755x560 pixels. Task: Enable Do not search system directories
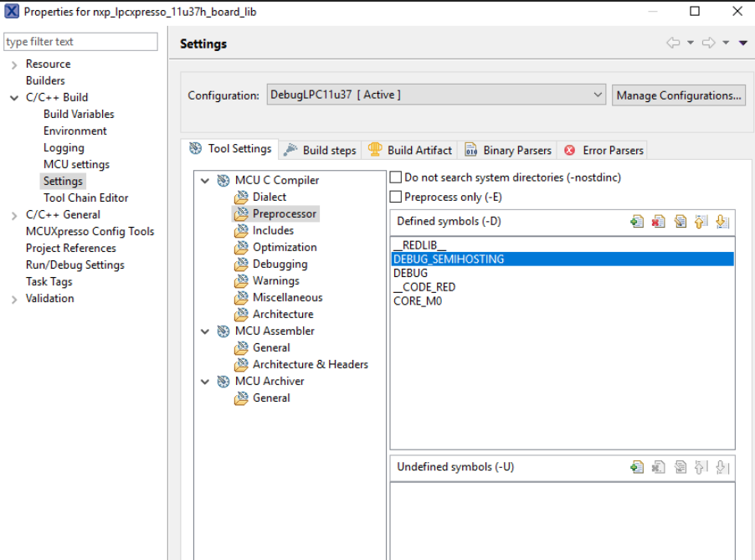[397, 177]
